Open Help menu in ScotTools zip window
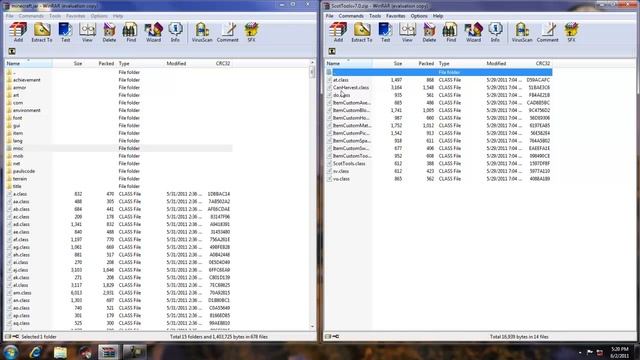 click(x=438, y=16)
